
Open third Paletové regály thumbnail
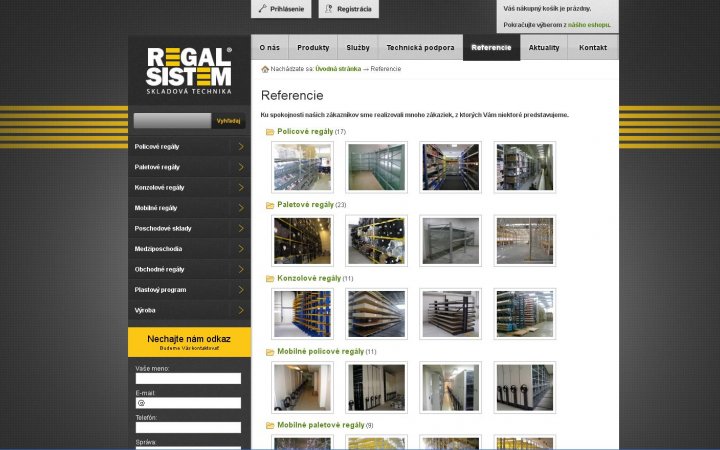(450, 241)
